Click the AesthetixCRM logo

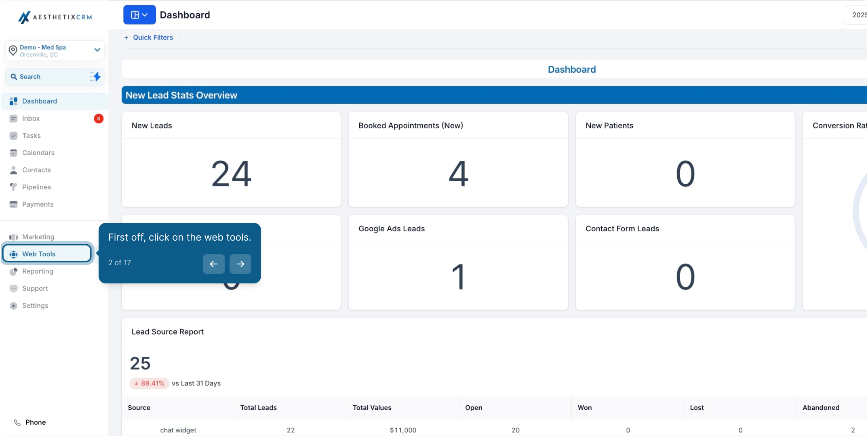55,17
